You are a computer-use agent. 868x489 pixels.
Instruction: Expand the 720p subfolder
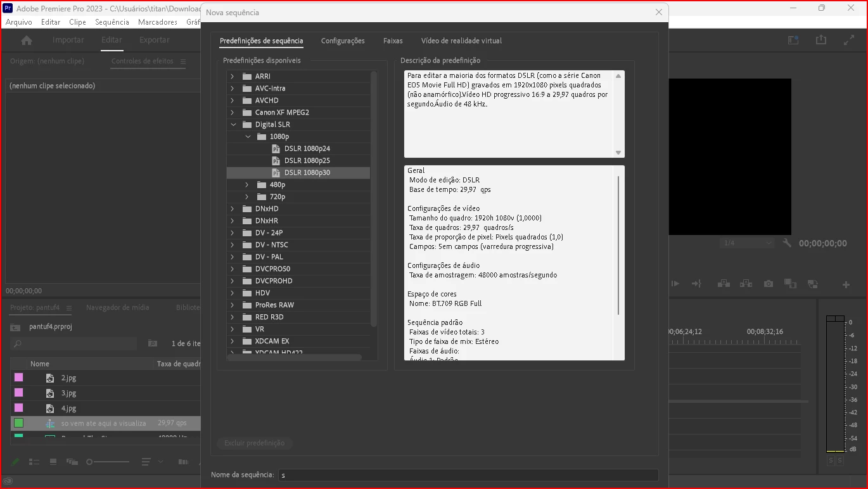[x=248, y=197]
